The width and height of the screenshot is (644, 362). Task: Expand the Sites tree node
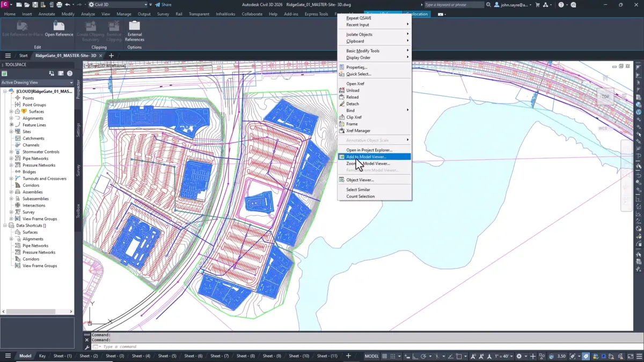[x=11, y=131]
